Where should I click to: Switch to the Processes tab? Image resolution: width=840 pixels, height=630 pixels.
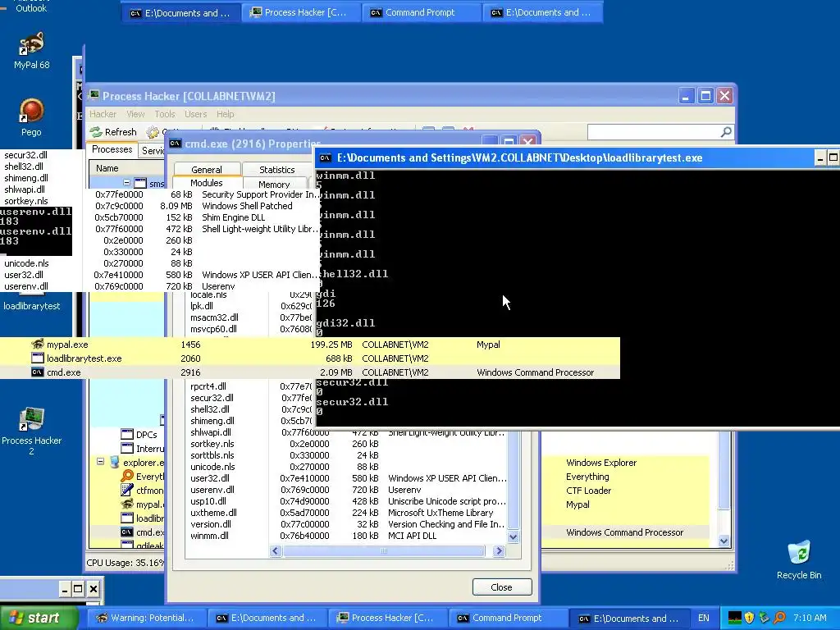(112, 149)
